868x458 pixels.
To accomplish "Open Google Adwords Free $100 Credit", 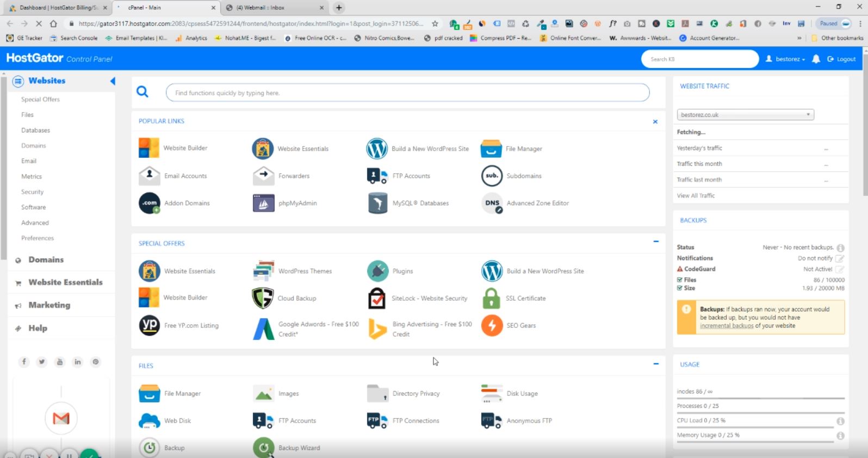I will point(306,329).
